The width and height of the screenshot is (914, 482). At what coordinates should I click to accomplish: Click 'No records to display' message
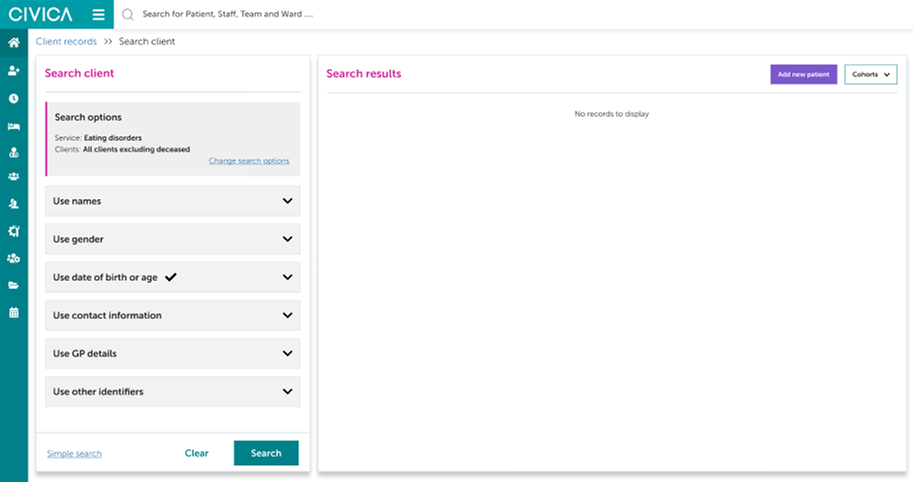point(611,114)
